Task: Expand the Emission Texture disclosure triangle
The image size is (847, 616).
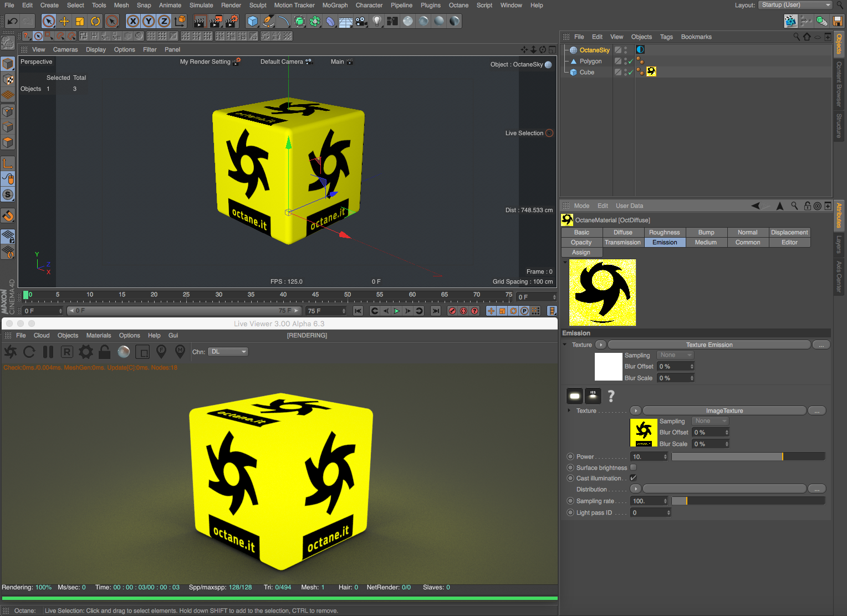Action: pyautogui.click(x=565, y=345)
